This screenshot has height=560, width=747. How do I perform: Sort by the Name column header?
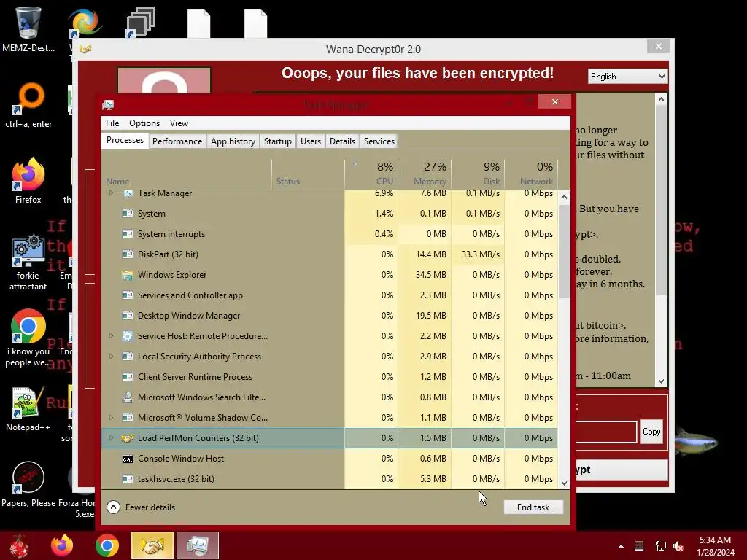coord(186,174)
